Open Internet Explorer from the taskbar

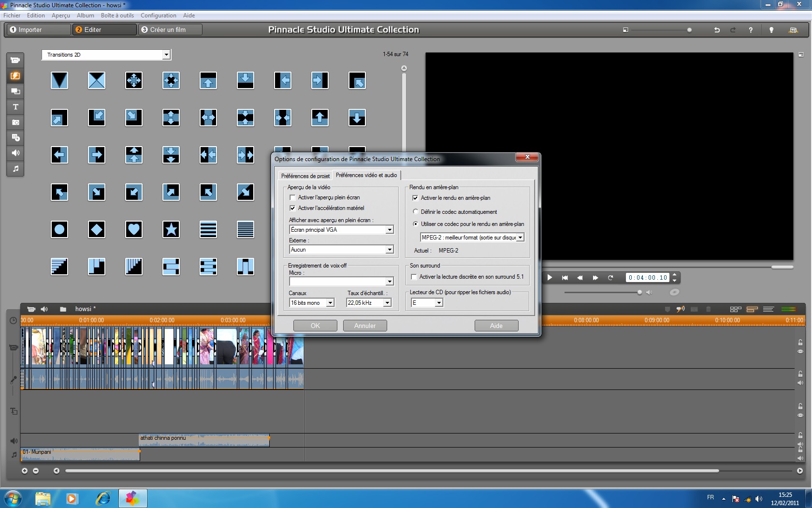click(103, 498)
